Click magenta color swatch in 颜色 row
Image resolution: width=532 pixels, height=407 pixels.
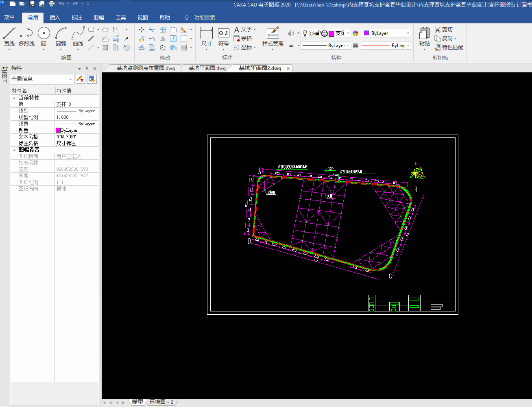pyautogui.click(x=58, y=130)
